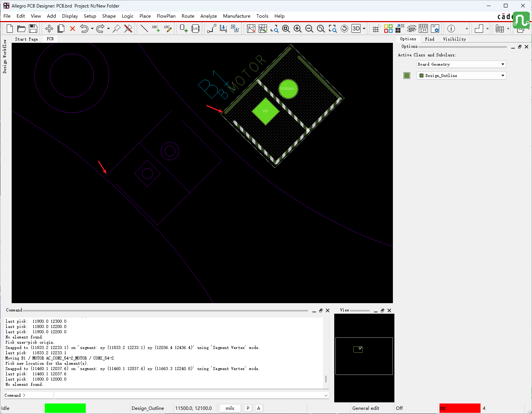Choose the Place Manual component tool
The height and width of the screenshot is (414, 532).
click(183, 29)
